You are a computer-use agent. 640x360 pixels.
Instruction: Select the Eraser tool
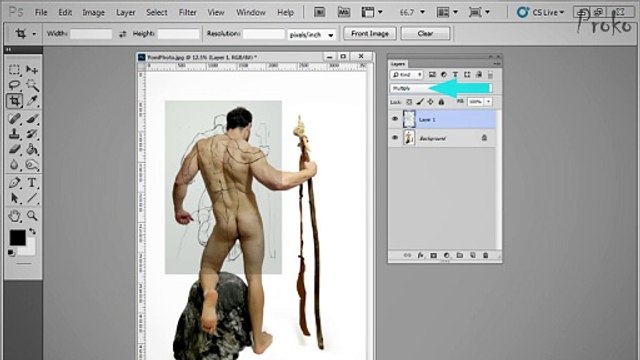point(14,149)
